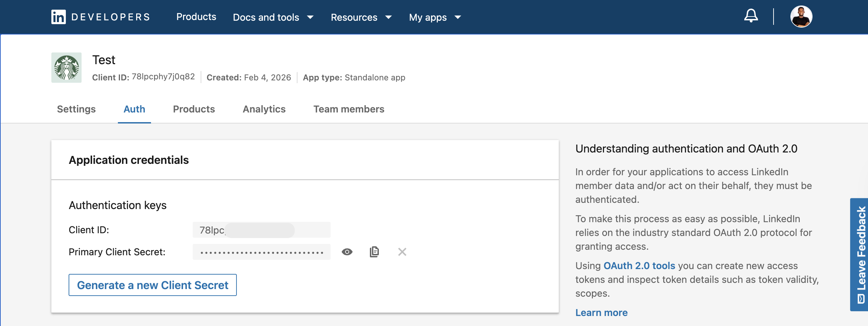
Task: Click the Test app's Starbucks logo
Action: [66, 67]
